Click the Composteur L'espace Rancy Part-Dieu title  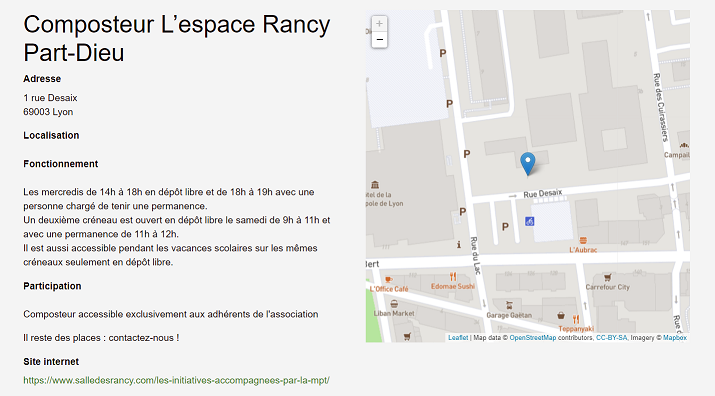tap(177, 38)
